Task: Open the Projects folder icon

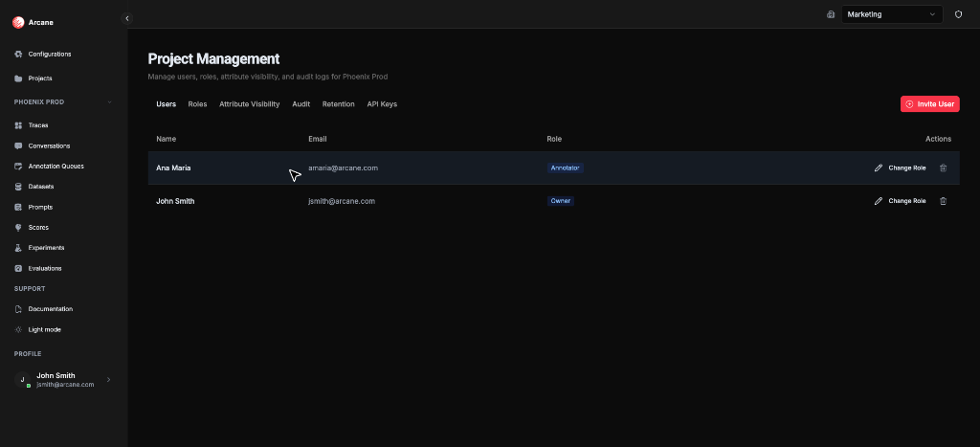Action: 18,78
